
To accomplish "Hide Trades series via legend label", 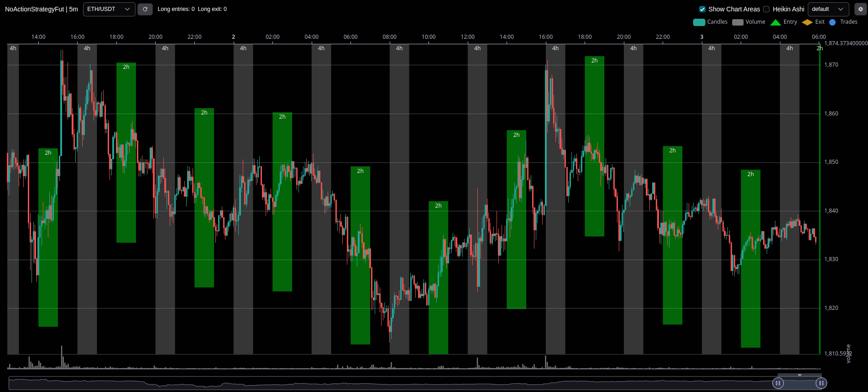I will point(848,22).
